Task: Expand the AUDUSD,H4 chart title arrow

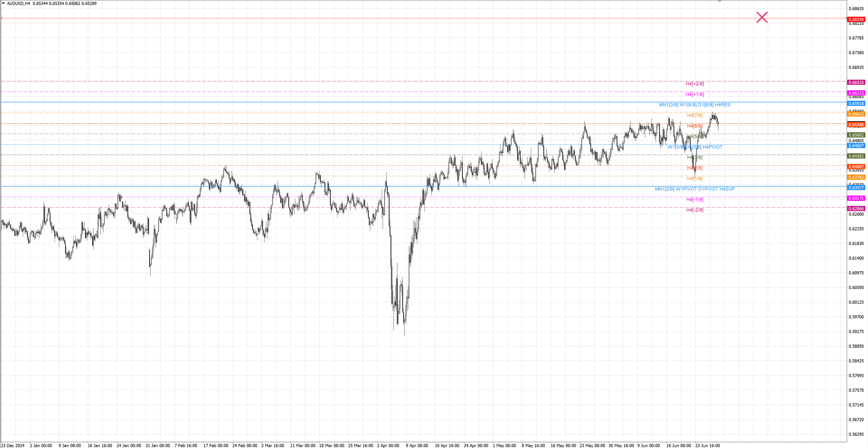Action: pyautogui.click(x=3, y=3)
